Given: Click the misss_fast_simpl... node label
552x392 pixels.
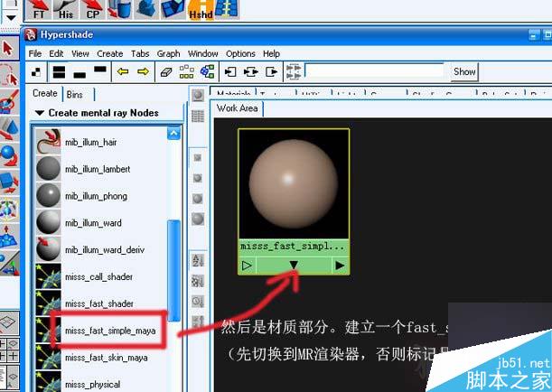Looking at the screenshot, I should coord(292,247).
